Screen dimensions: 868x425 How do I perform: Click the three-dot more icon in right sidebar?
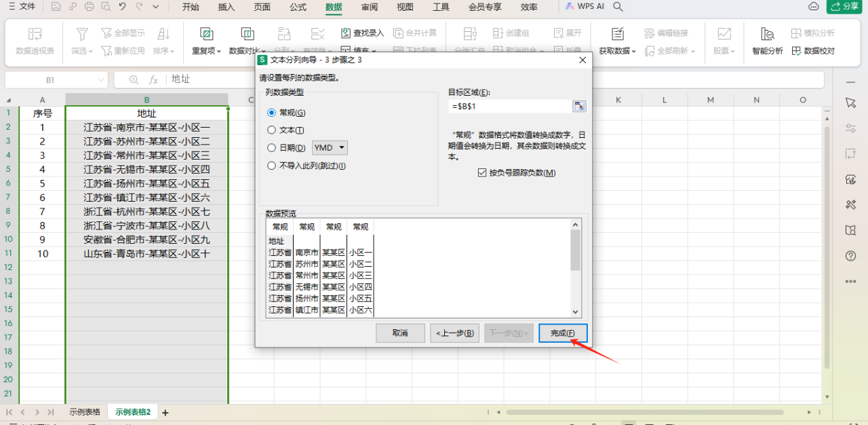(850, 281)
